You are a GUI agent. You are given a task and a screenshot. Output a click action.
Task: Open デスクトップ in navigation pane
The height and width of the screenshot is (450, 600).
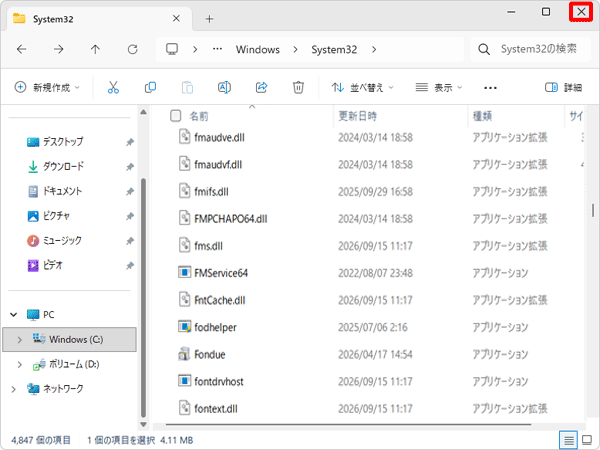click(63, 142)
